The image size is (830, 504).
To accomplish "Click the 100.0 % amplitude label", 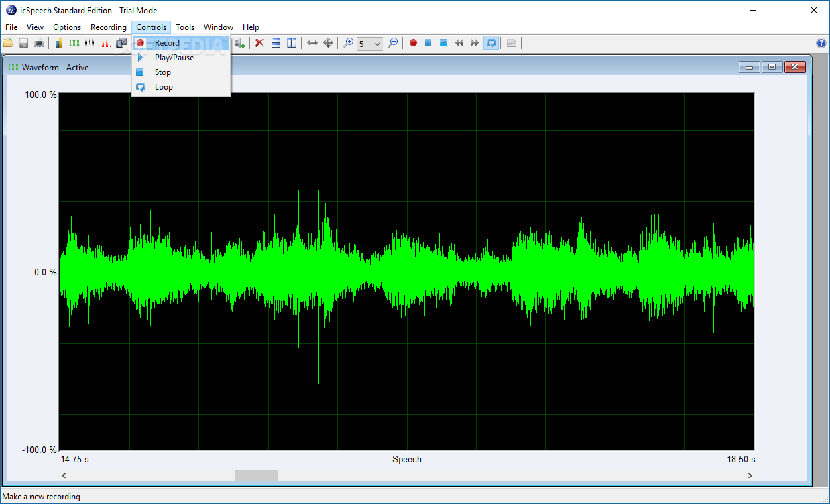I will [41, 94].
